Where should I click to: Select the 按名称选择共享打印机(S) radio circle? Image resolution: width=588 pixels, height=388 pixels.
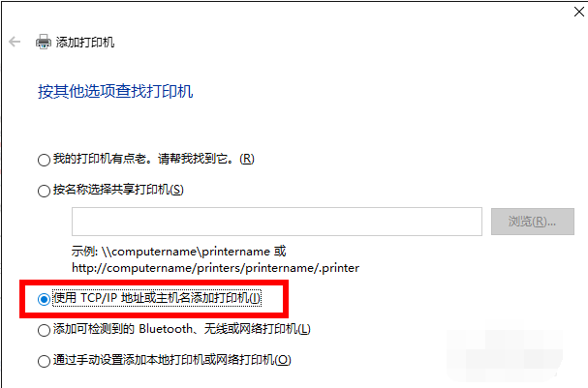[x=44, y=191]
